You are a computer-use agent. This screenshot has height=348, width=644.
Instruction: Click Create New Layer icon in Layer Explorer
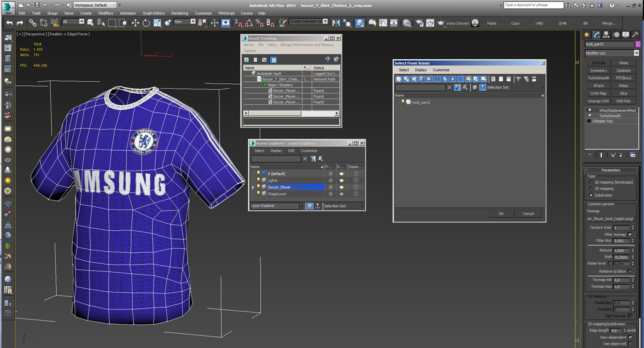tap(320, 159)
